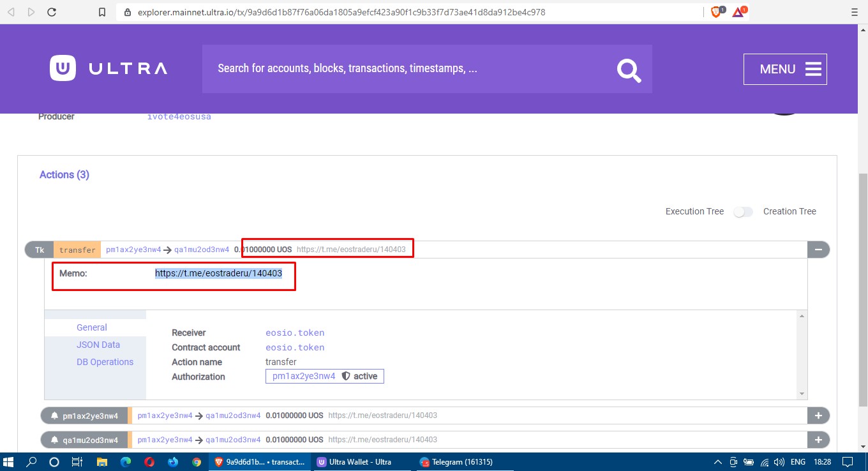Click the Brave Shields lion icon
This screenshot has height=471, width=868.
716,11
